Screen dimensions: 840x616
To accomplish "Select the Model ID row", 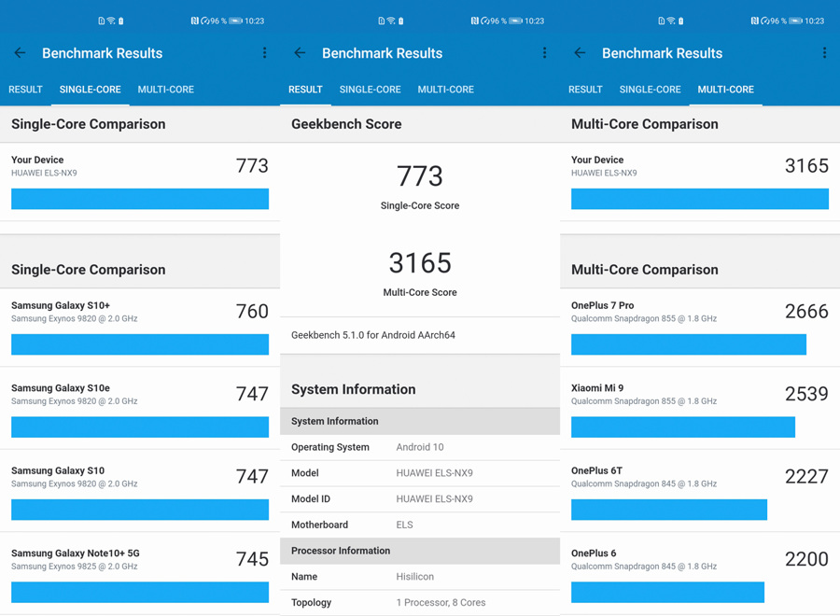I will pyautogui.click(x=420, y=498).
